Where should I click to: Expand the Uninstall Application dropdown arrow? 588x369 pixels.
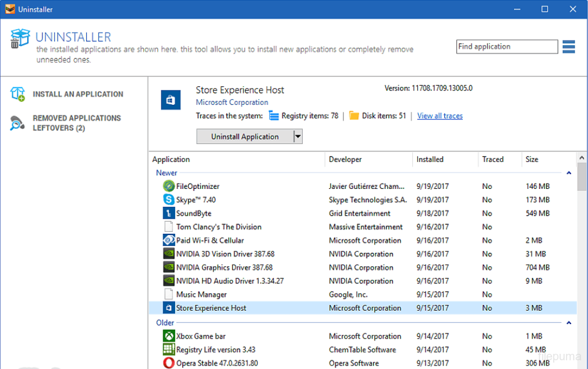click(297, 136)
